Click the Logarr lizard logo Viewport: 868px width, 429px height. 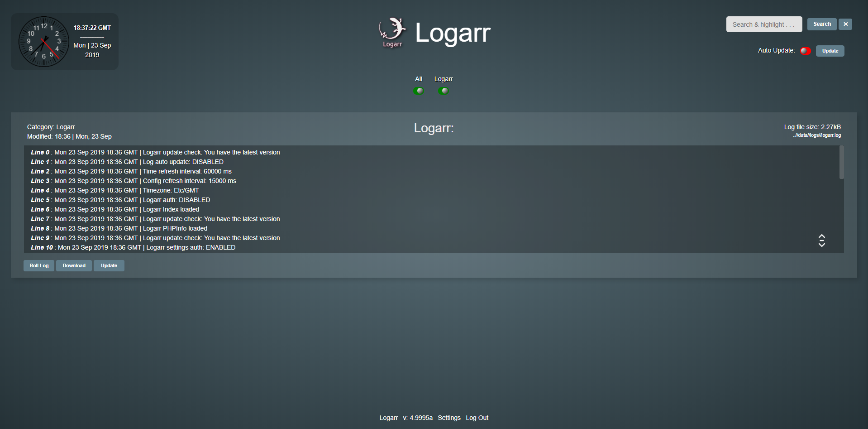tap(392, 32)
